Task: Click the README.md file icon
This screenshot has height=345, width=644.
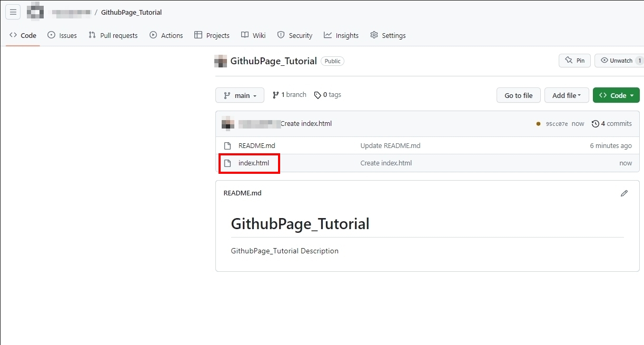Action: click(x=227, y=146)
